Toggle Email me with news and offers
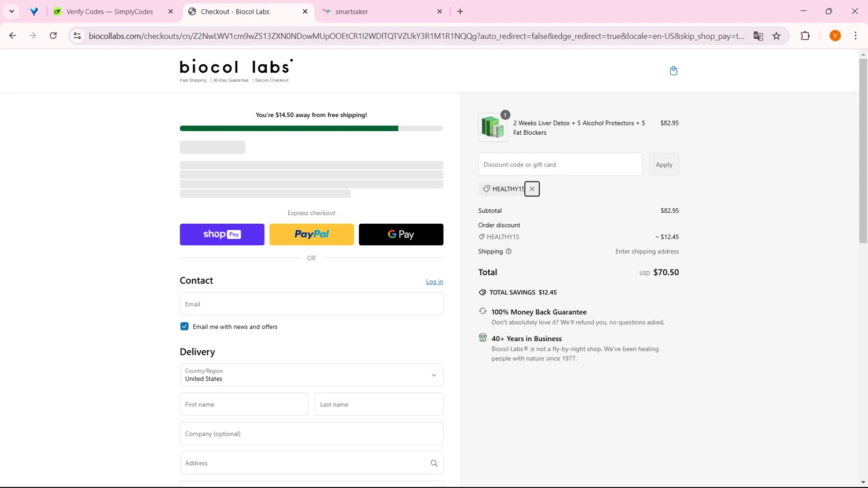Image resolution: width=868 pixels, height=488 pixels. click(x=184, y=327)
